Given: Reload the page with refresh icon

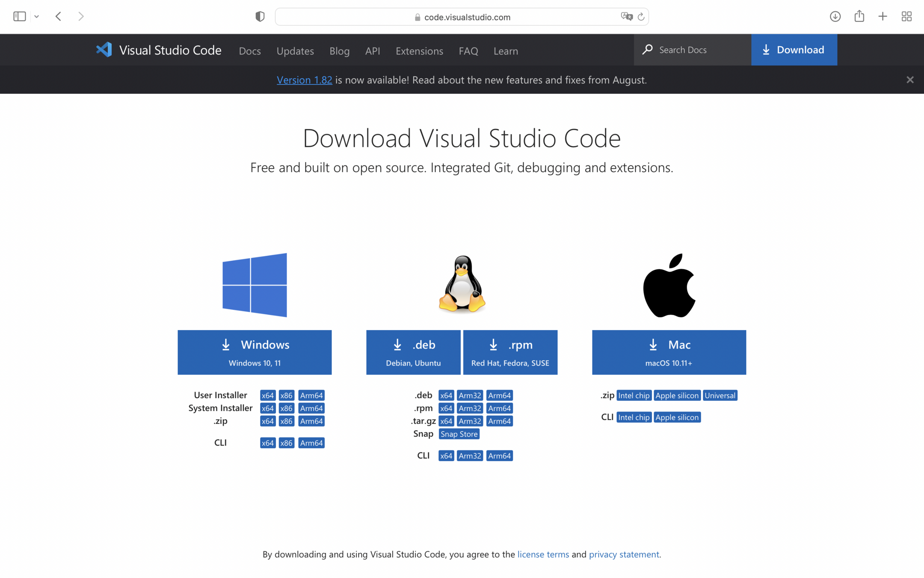Looking at the screenshot, I should pos(641,17).
